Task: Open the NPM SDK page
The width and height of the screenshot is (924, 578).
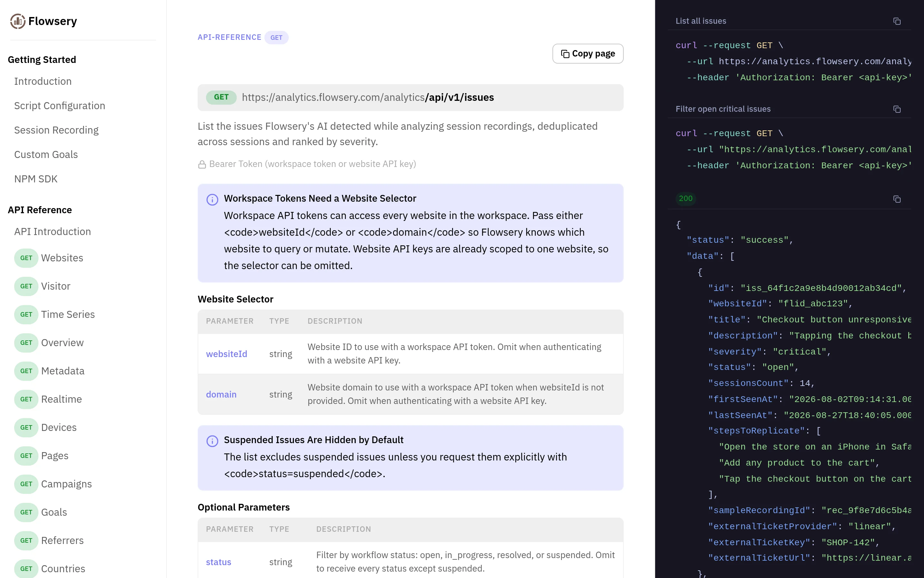Action: click(x=36, y=179)
